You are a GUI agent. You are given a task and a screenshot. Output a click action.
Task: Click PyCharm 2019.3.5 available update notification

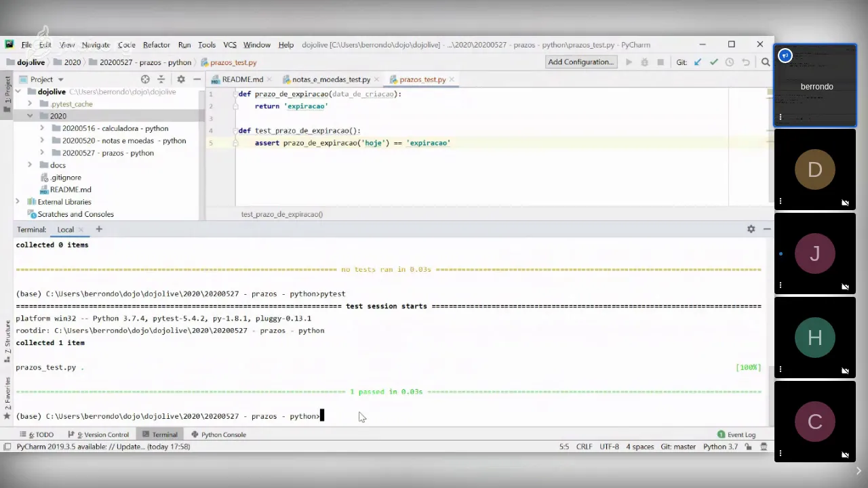point(103,447)
